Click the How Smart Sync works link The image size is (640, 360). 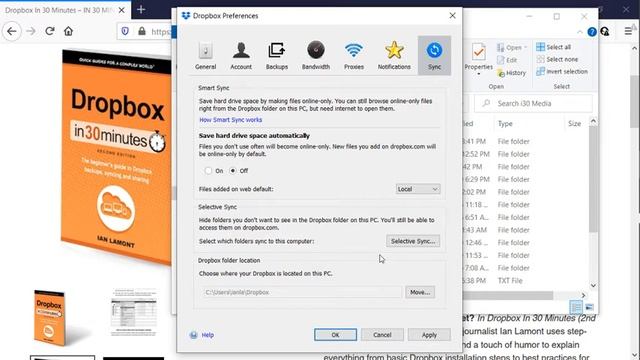[x=231, y=120]
